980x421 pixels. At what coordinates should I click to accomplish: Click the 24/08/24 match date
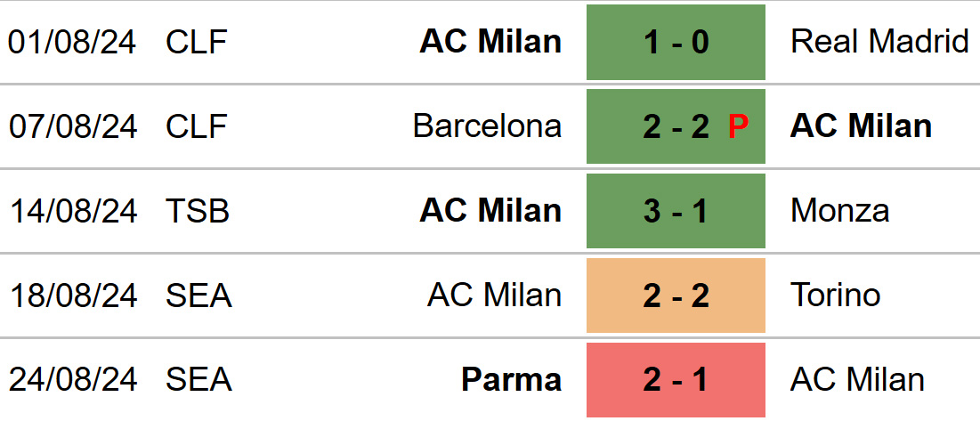tap(72, 380)
